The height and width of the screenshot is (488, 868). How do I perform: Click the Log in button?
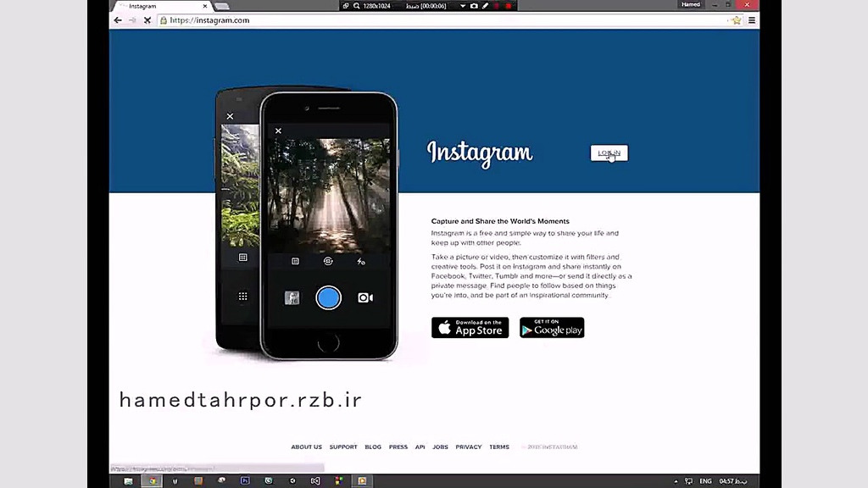point(609,153)
